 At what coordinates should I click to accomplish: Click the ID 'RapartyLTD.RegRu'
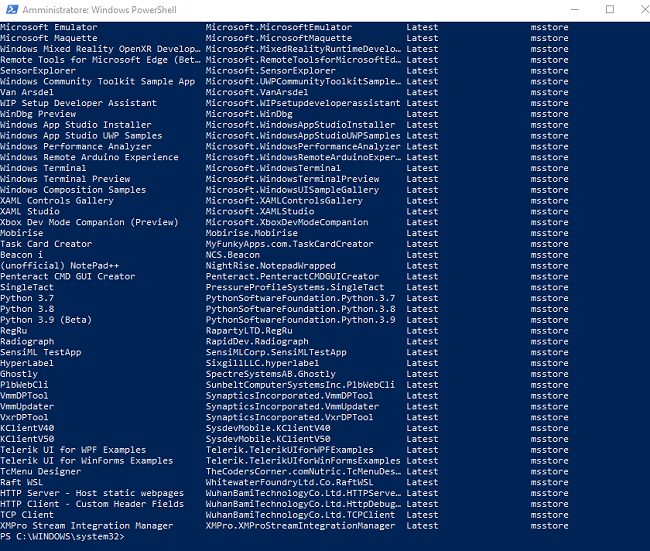point(249,330)
